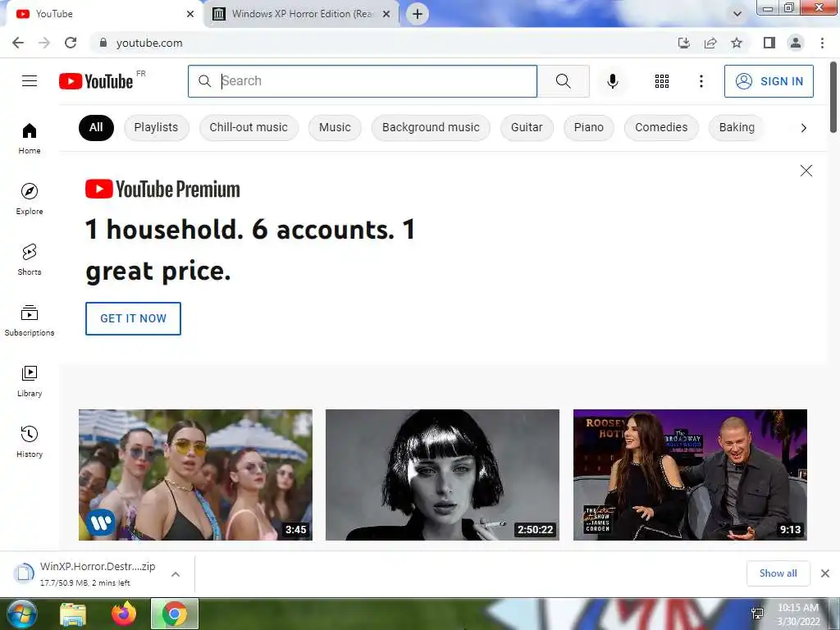Close the YouTube tab
This screenshot has height=630, width=840.
pyautogui.click(x=190, y=14)
